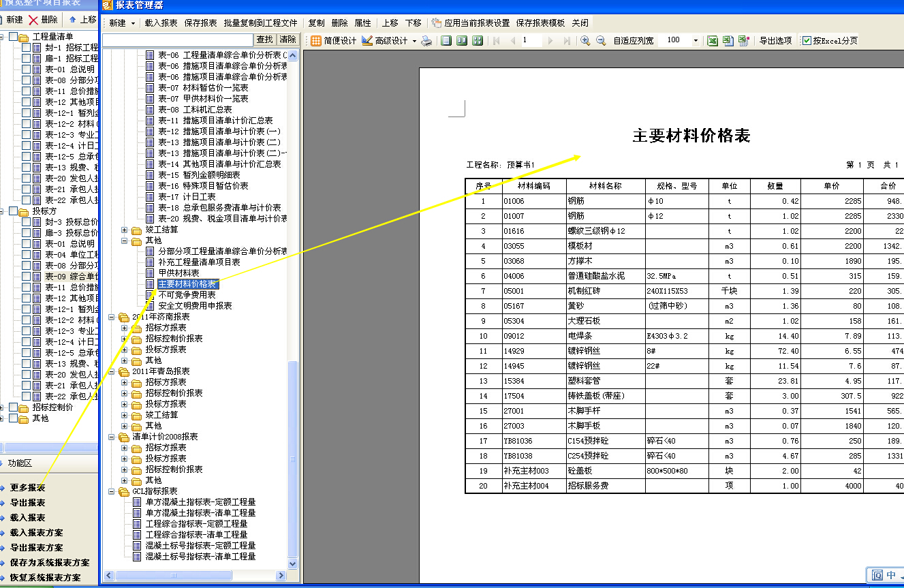This screenshot has width=904, height=588.
Task: Check the 表-09 综合单价 checkbox
Action: 27,277
